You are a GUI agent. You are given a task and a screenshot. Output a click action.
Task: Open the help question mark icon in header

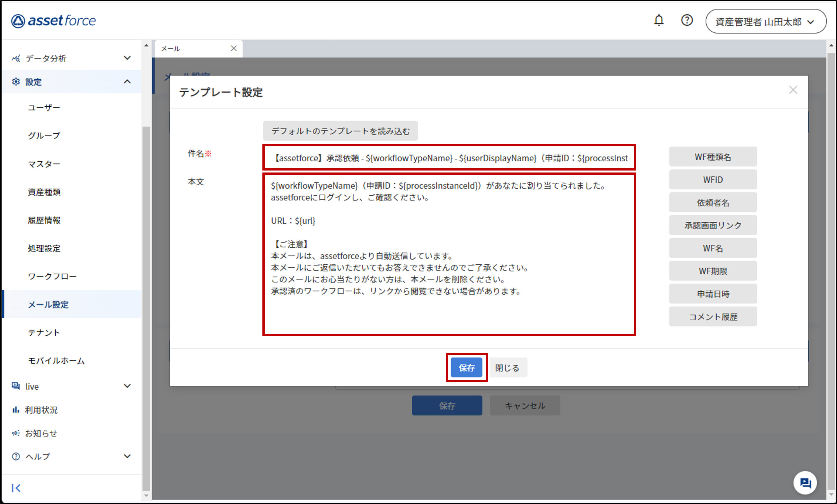pyautogui.click(x=687, y=20)
